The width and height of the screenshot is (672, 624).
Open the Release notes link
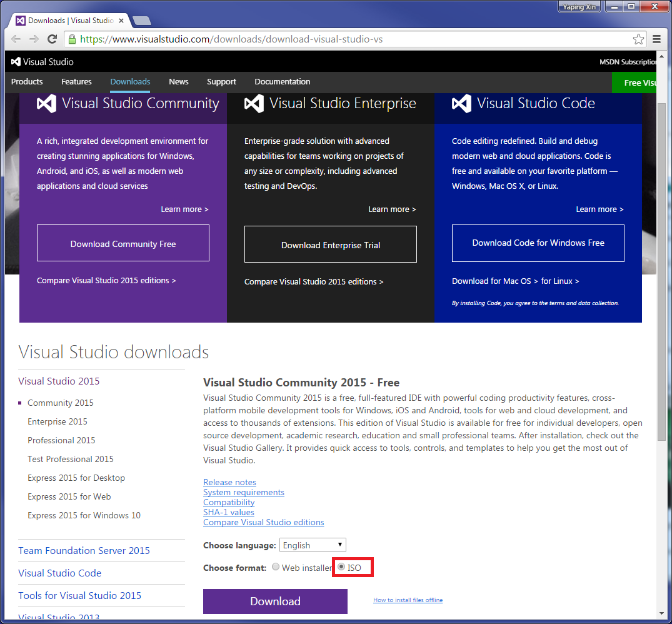tap(229, 482)
